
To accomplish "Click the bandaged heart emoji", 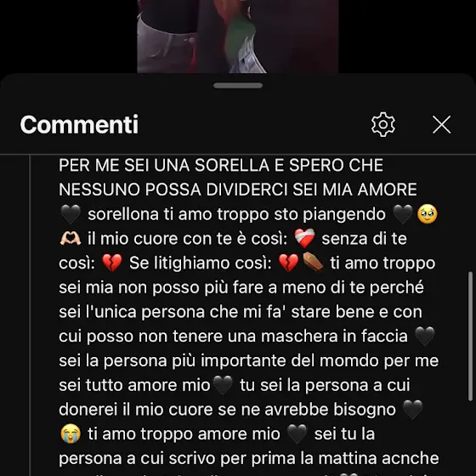I will (x=304, y=239).
